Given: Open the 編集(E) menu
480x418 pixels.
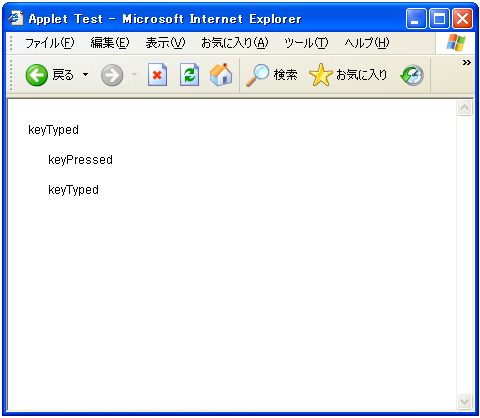Looking at the screenshot, I should [110, 43].
